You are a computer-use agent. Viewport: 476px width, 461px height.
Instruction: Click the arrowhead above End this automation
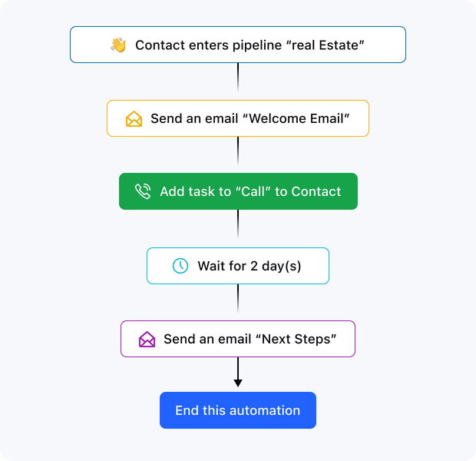pos(238,383)
